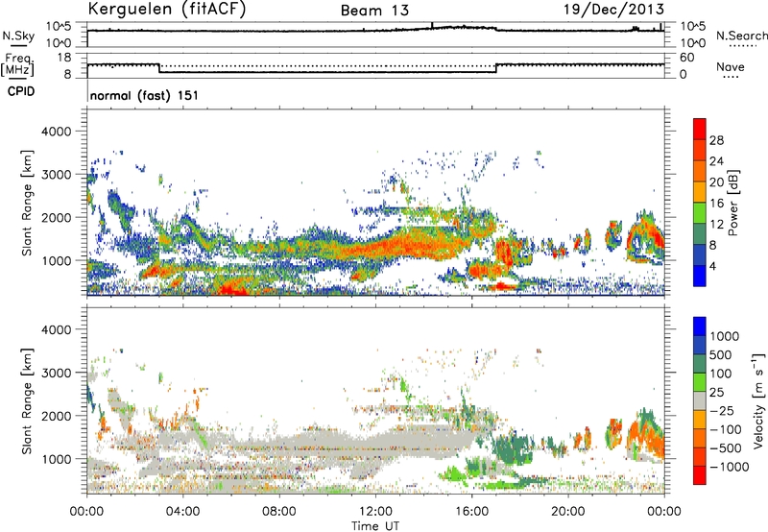This screenshot has width=768, height=532.
Task: Click the 'Slant Range [km]' label of power panel
Action: tap(27, 203)
